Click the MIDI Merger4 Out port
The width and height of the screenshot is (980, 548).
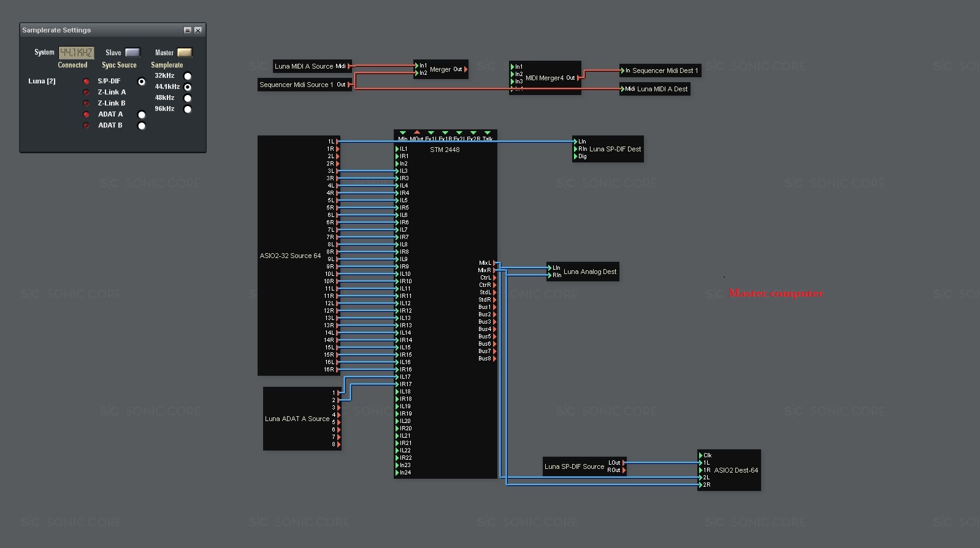click(578, 78)
